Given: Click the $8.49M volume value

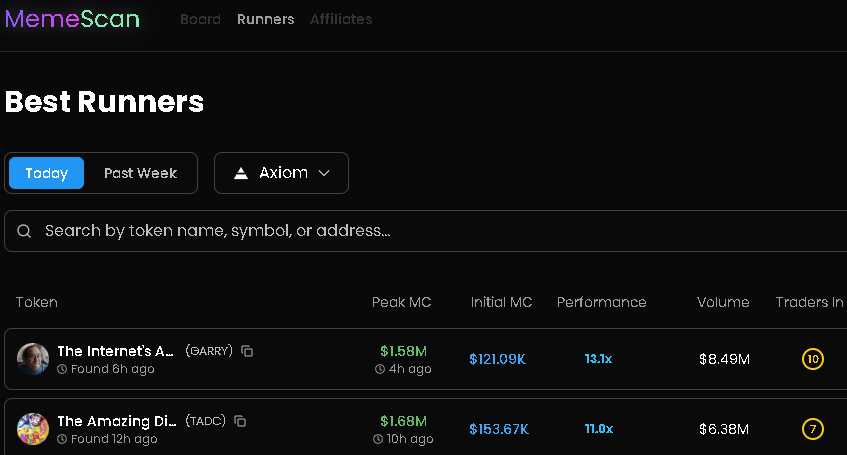Looking at the screenshot, I should tap(724, 359).
